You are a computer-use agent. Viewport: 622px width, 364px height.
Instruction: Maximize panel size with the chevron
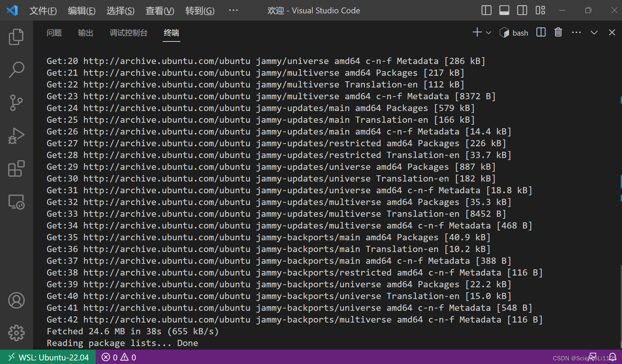594,32
